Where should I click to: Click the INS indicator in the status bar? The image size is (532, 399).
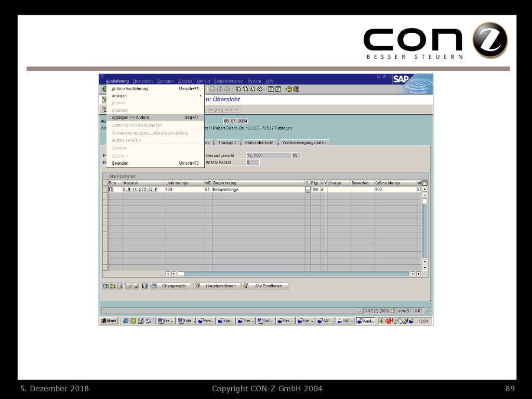tap(418, 311)
